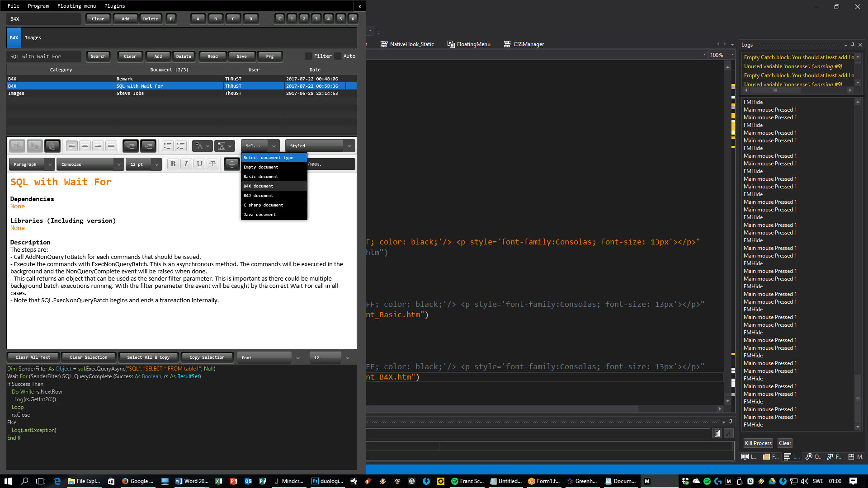
Task: Enable the Filter checkbox
Action: [x=308, y=56]
